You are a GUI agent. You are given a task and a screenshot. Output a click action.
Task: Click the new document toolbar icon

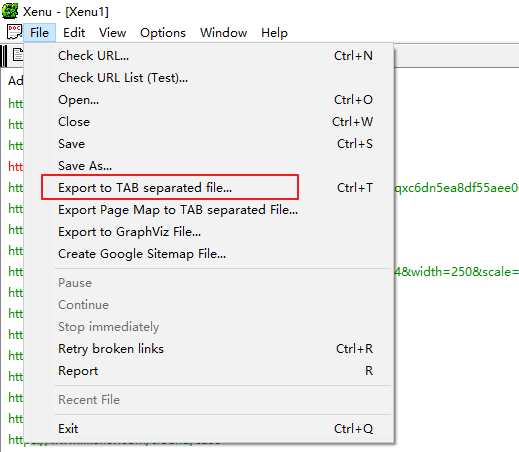click(18, 55)
